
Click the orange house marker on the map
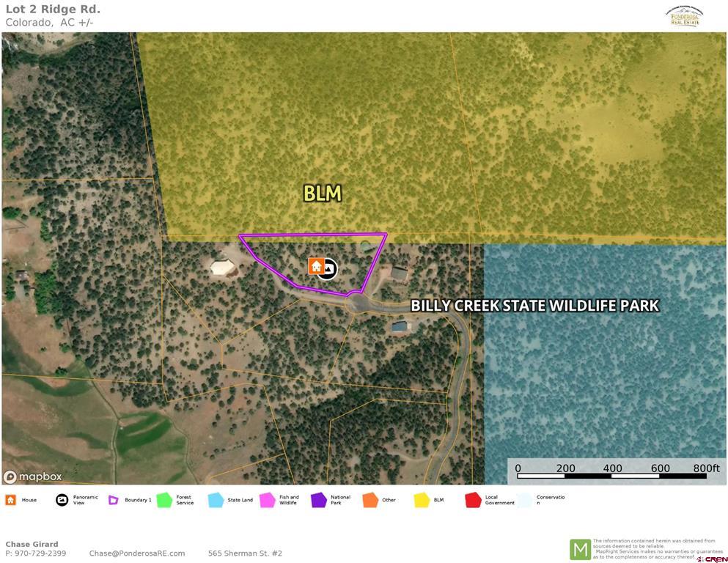point(316,266)
